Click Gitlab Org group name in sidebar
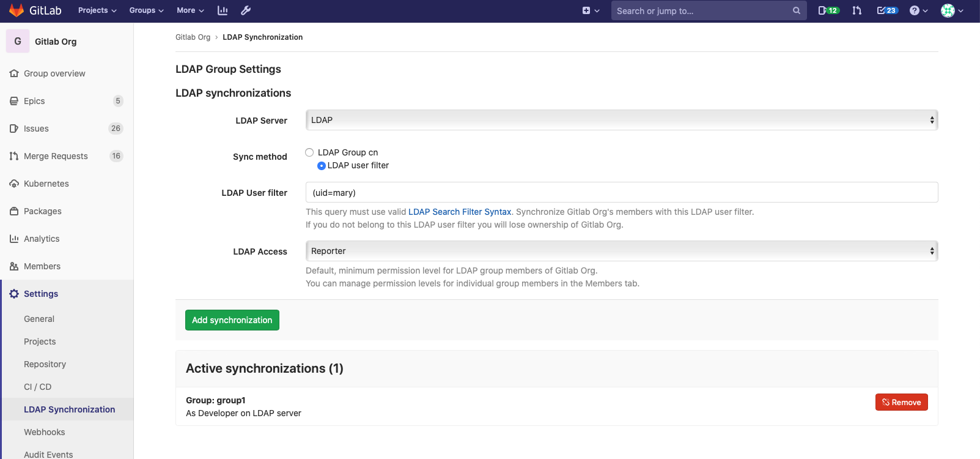This screenshot has width=980, height=459. tap(56, 42)
